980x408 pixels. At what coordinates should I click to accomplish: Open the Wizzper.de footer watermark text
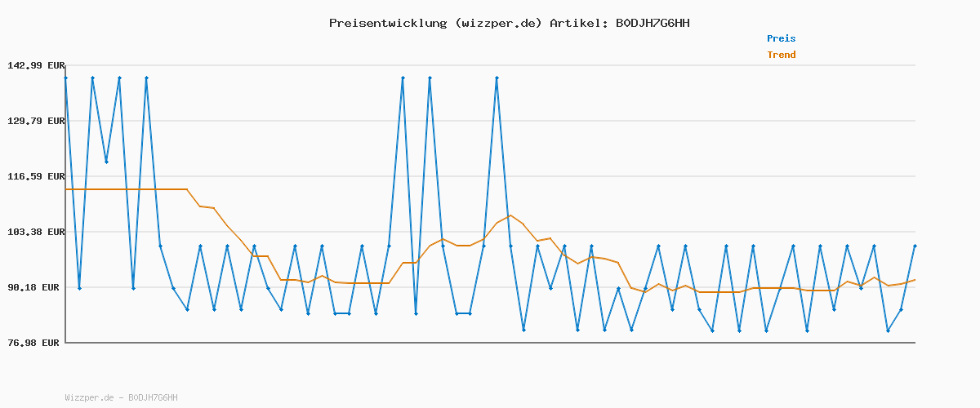[121, 398]
